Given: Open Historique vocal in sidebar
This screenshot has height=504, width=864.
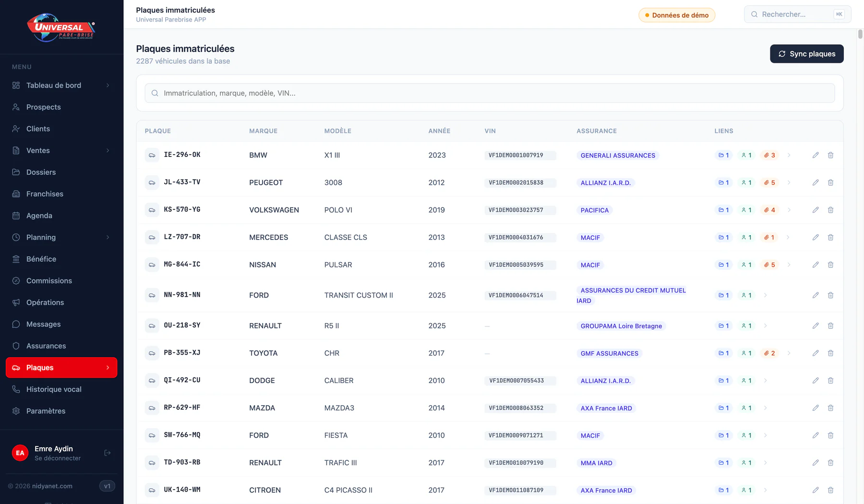Looking at the screenshot, I should tap(61, 389).
